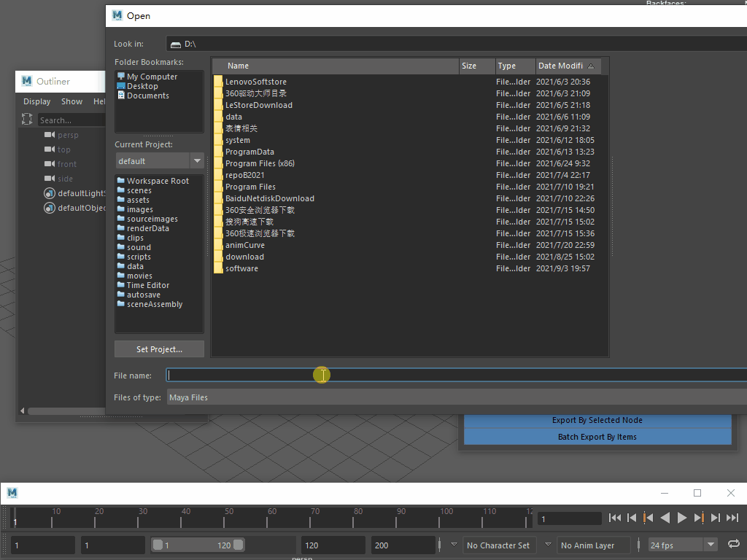Open the scenes folder in project list
This screenshot has width=747, height=560.
[139, 190]
